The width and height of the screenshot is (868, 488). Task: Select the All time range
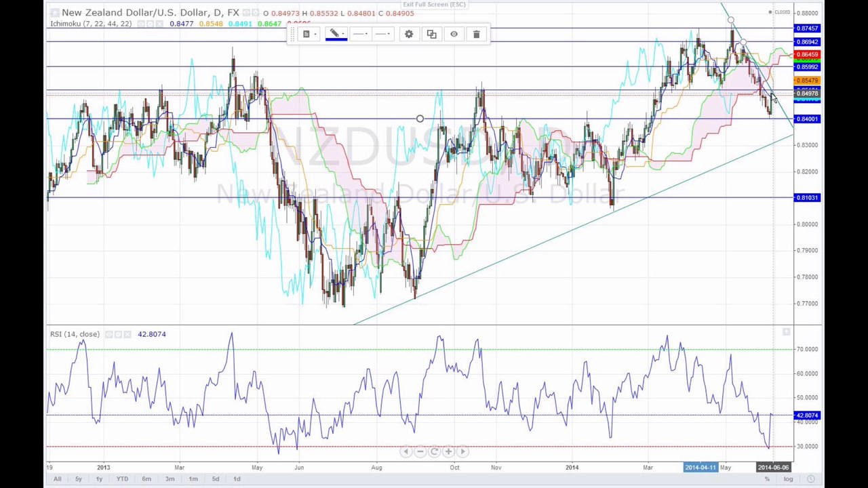tap(57, 479)
